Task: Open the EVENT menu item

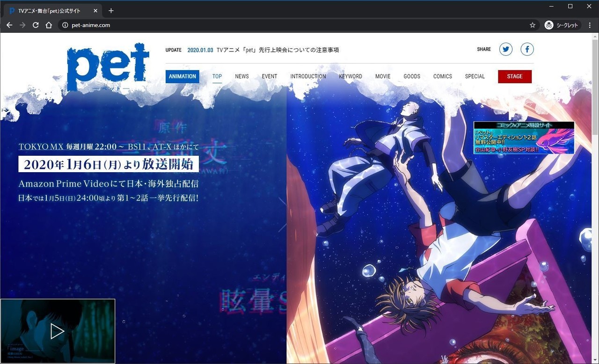Action: (x=270, y=76)
